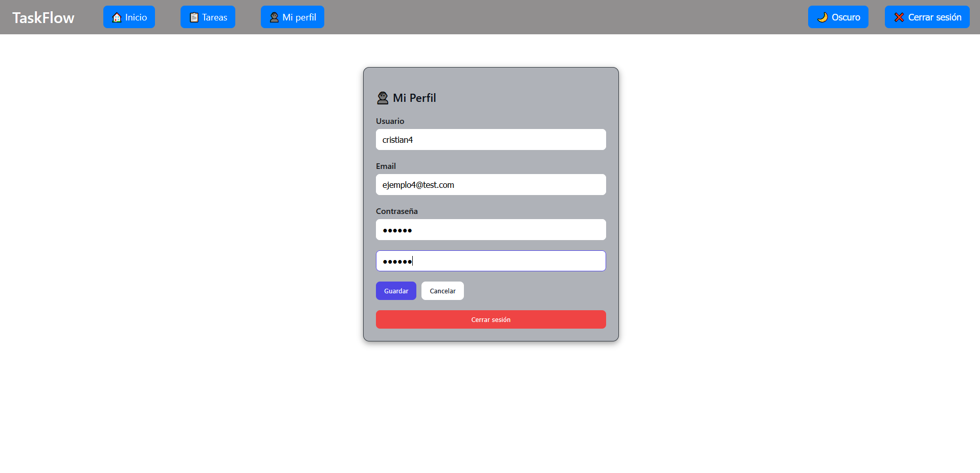The width and height of the screenshot is (980, 473).
Task: Click the person icon in Mi perfil button
Action: pyautogui.click(x=274, y=17)
